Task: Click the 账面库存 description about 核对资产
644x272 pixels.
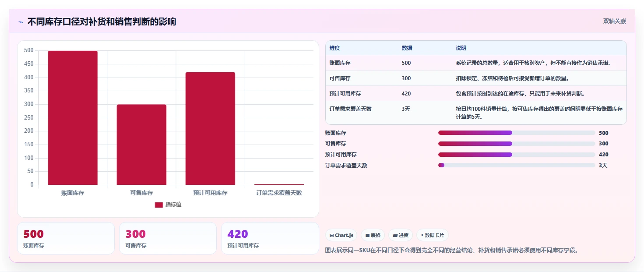Action: pos(533,63)
